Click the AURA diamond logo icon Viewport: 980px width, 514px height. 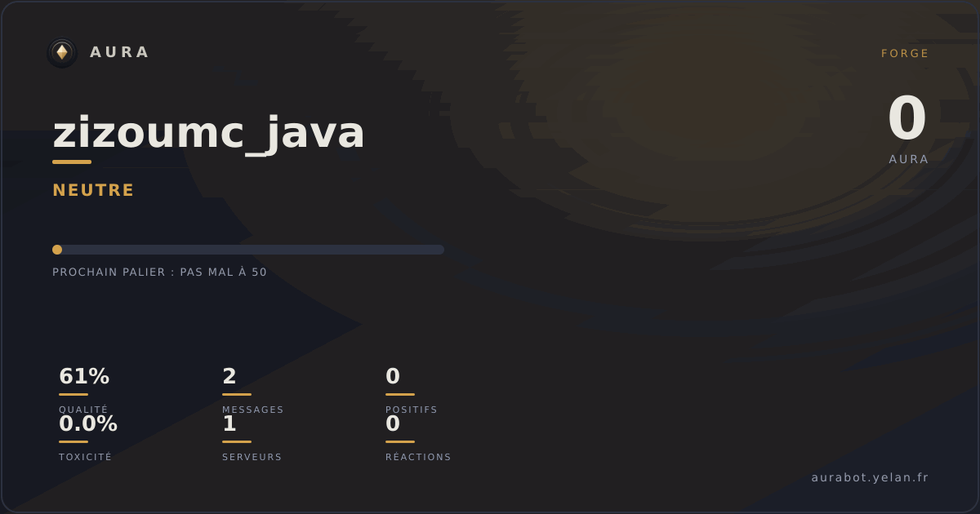62,52
